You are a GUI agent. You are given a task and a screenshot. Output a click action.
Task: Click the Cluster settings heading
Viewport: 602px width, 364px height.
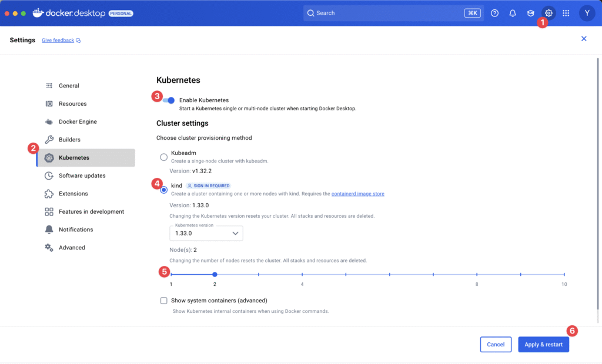[x=182, y=123]
